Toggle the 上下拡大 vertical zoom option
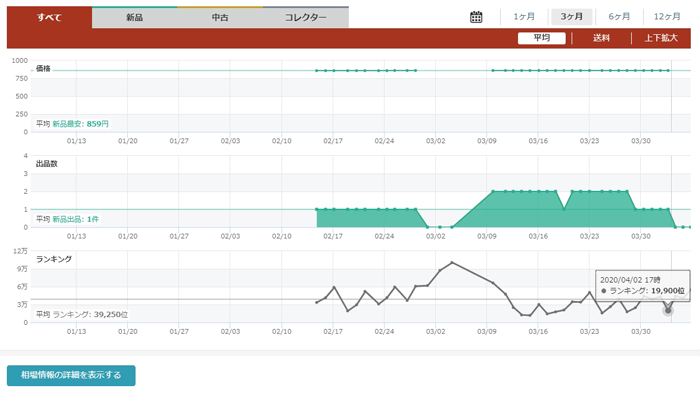 pyautogui.click(x=661, y=38)
